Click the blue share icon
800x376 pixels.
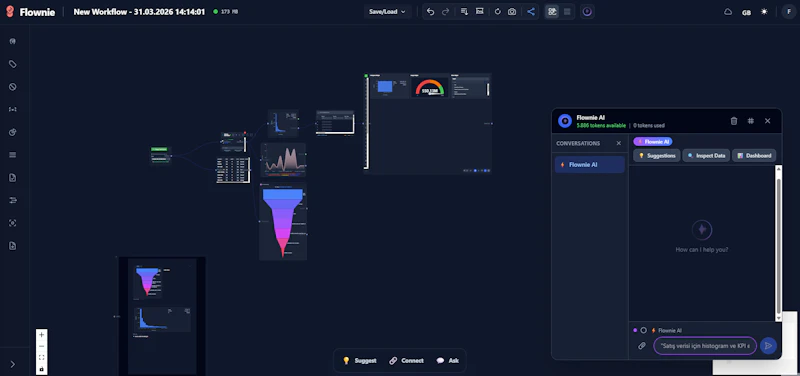(531, 12)
